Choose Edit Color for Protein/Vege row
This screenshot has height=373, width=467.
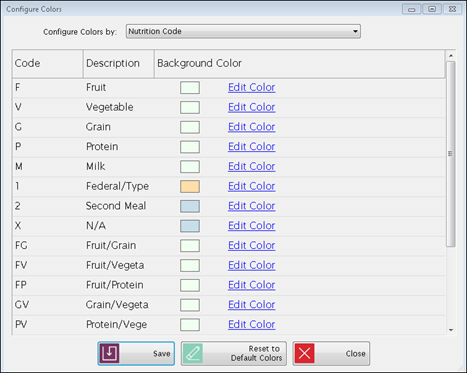click(x=252, y=324)
